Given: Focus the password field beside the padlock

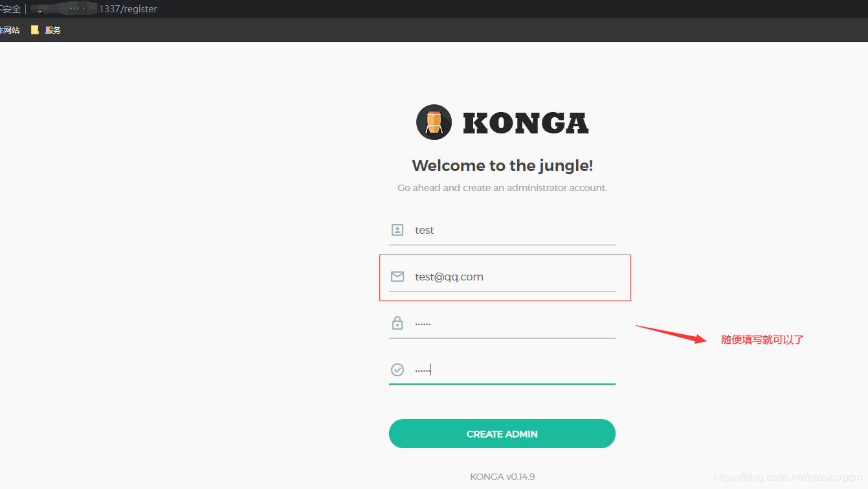Looking at the screenshot, I should coord(502,323).
